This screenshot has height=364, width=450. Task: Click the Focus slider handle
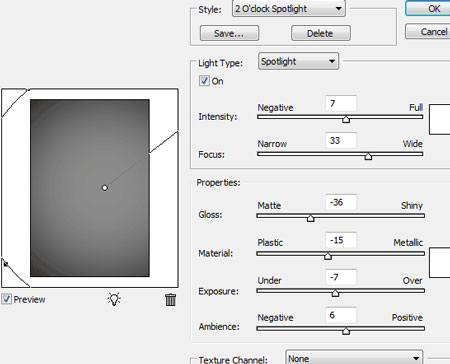pos(368,156)
